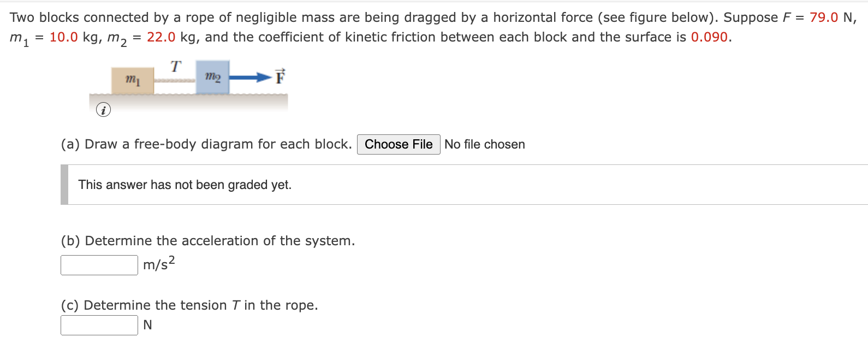
Task: Click the N unit label after the tension field
Action: pos(147,324)
